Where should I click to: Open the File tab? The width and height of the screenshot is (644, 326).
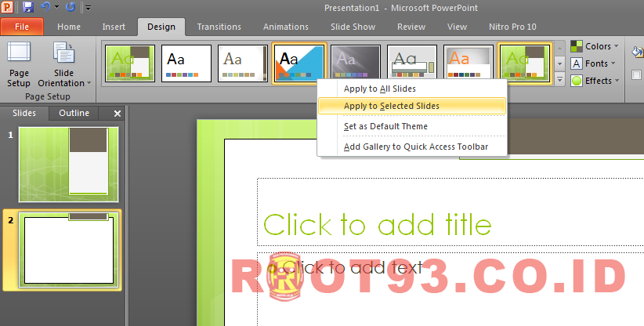pos(22,27)
